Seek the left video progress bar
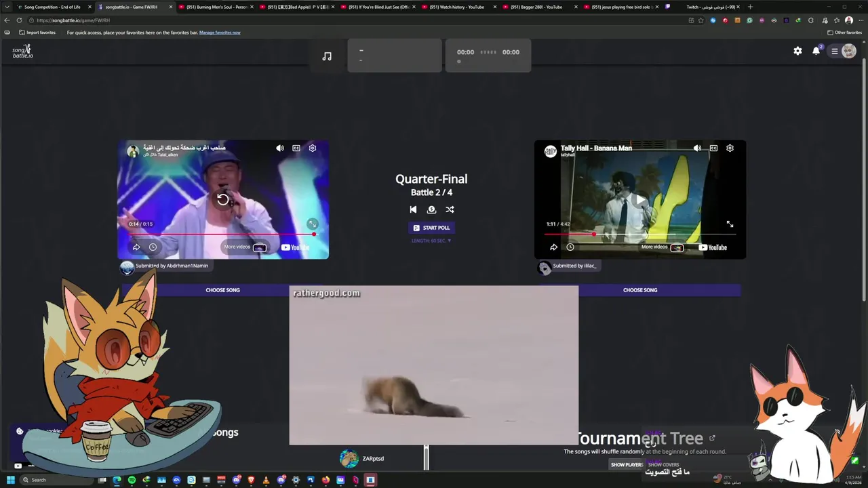 click(x=222, y=235)
